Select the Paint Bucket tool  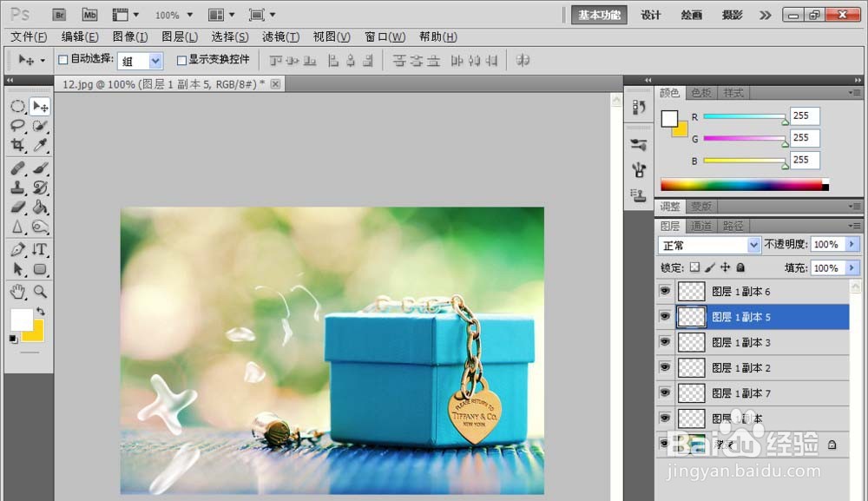41,207
